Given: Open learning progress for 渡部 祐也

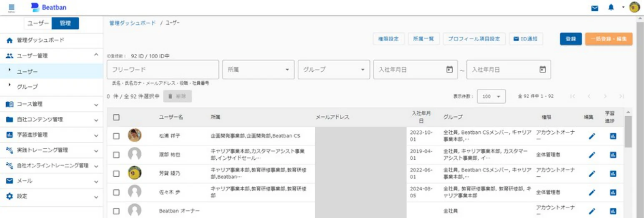Looking at the screenshot, I should [x=613, y=155].
